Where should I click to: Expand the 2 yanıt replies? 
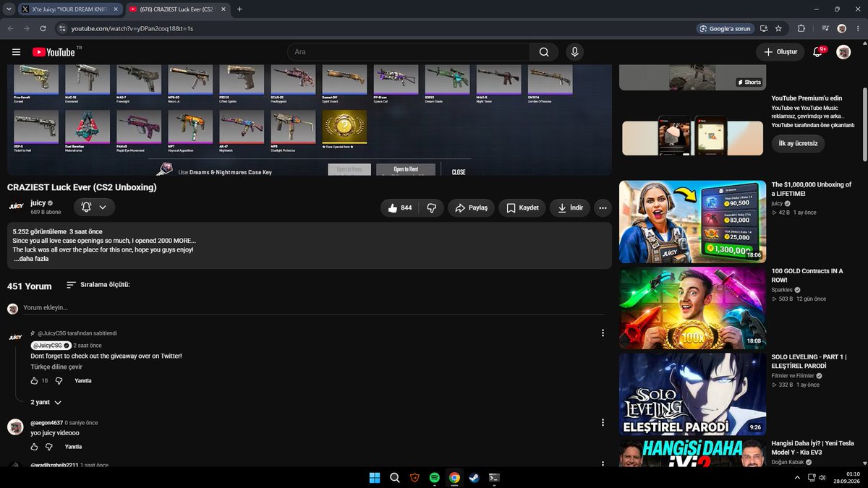46,402
